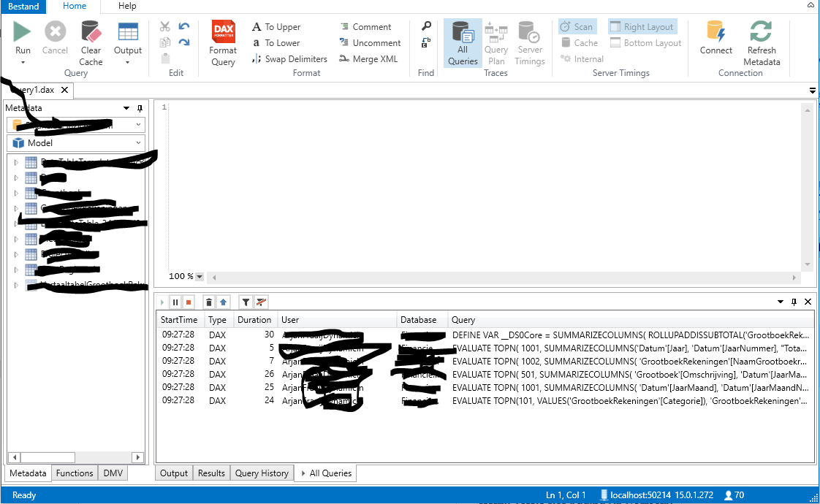Pause the All Queries trace

(x=175, y=302)
